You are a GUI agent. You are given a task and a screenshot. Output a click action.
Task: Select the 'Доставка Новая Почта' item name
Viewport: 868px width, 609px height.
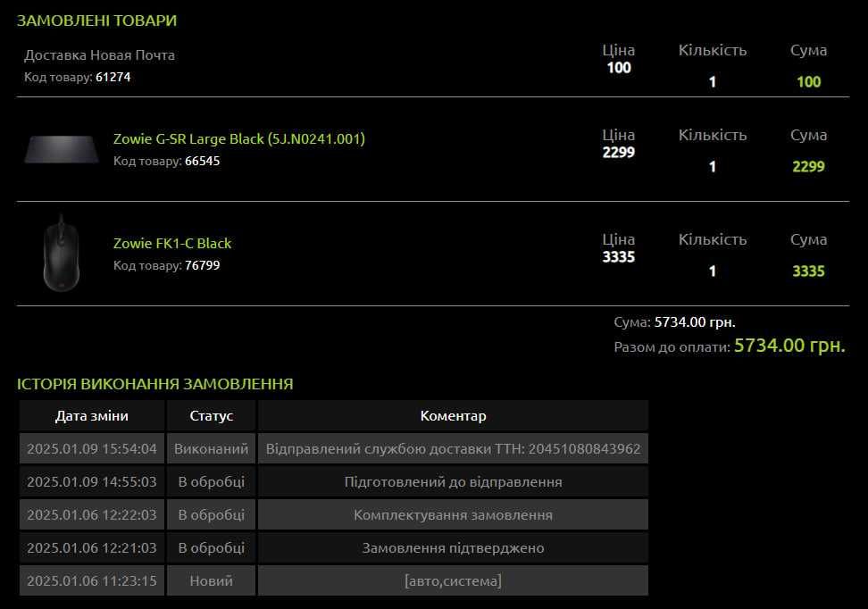[100, 54]
